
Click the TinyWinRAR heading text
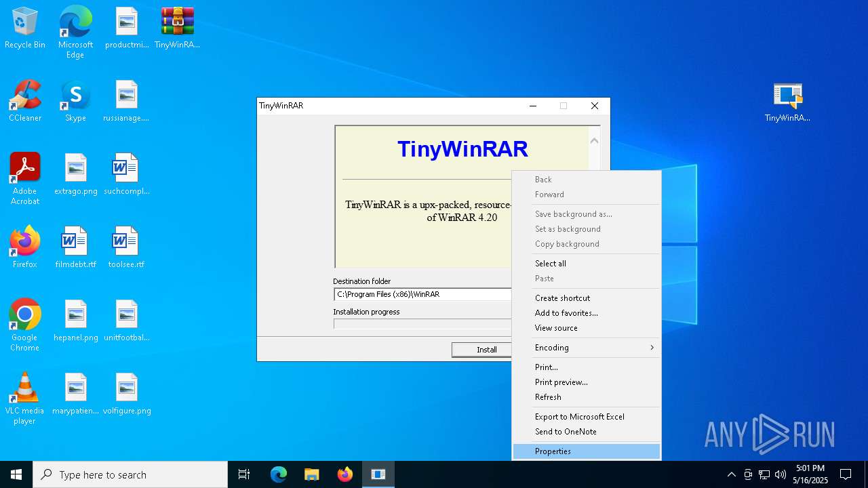[x=462, y=149]
